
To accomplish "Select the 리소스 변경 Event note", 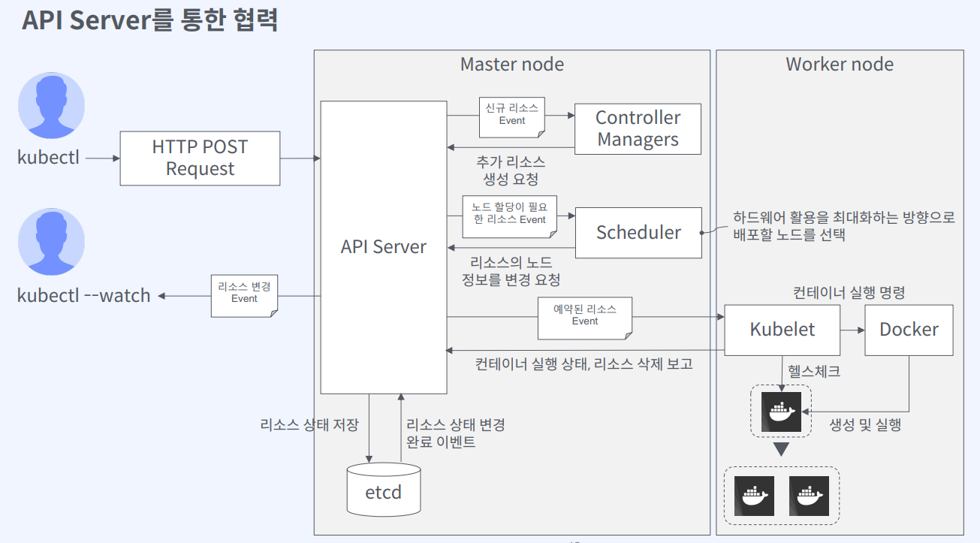I will (x=244, y=294).
